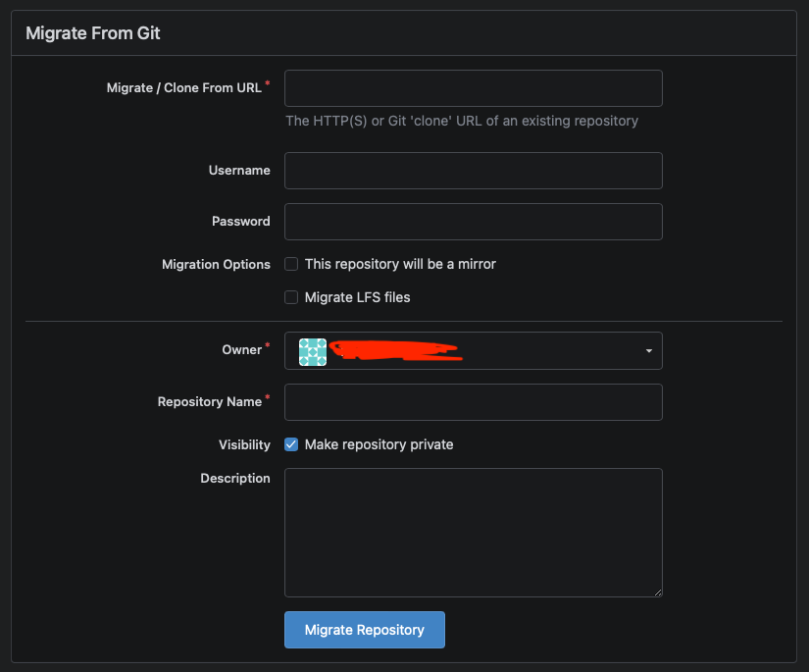
Task: Click 'This repository will be a mirror' text
Action: coord(400,264)
